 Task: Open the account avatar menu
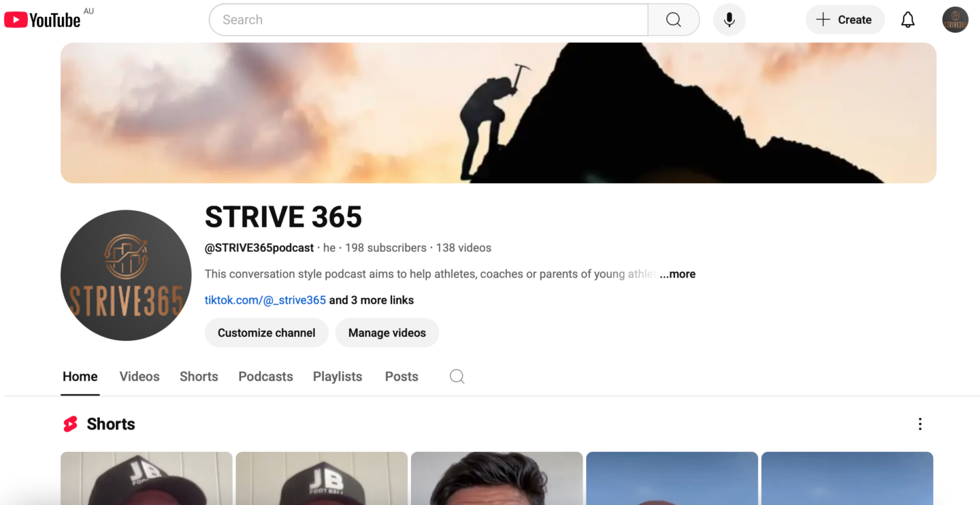pos(955,20)
